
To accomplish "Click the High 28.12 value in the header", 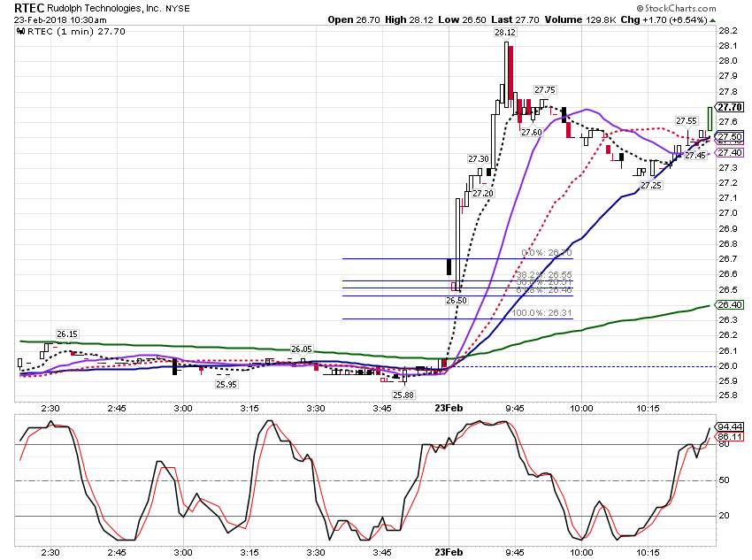I will tap(409, 19).
